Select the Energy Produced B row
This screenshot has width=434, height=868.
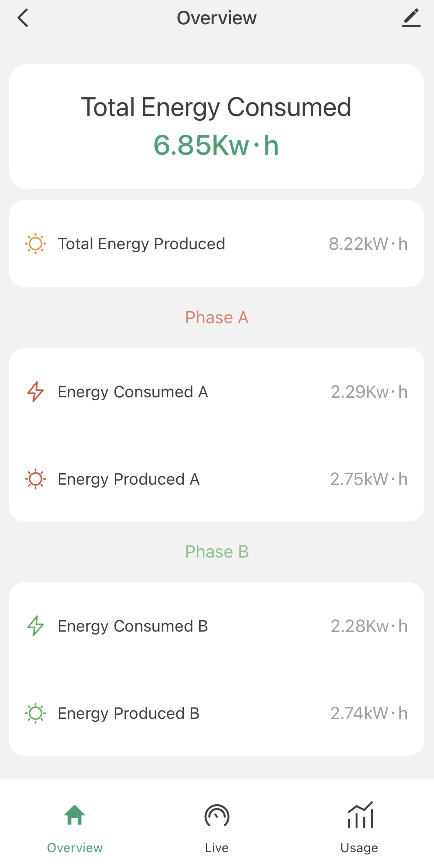click(216, 713)
